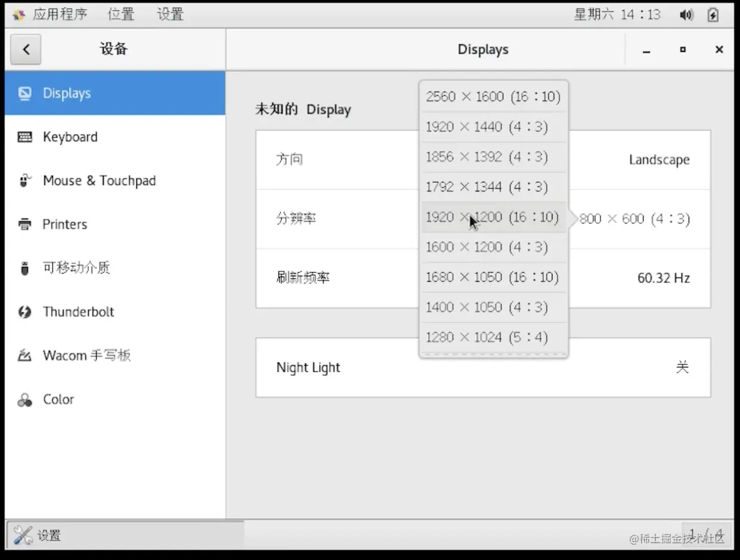Image resolution: width=740 pixels, height=560 pixels.
Task: Select 2560 × 1600 (16:10) resolution
Action: click(493, 97)
